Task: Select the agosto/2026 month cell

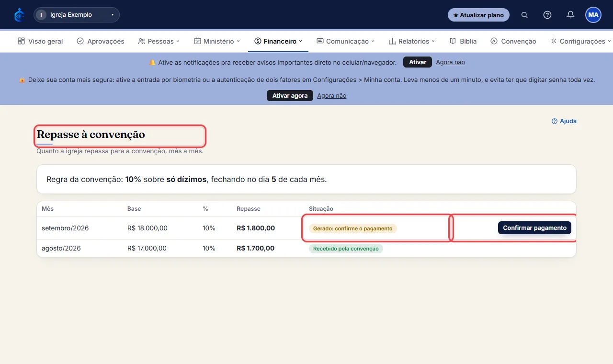Action: (61, 248)
